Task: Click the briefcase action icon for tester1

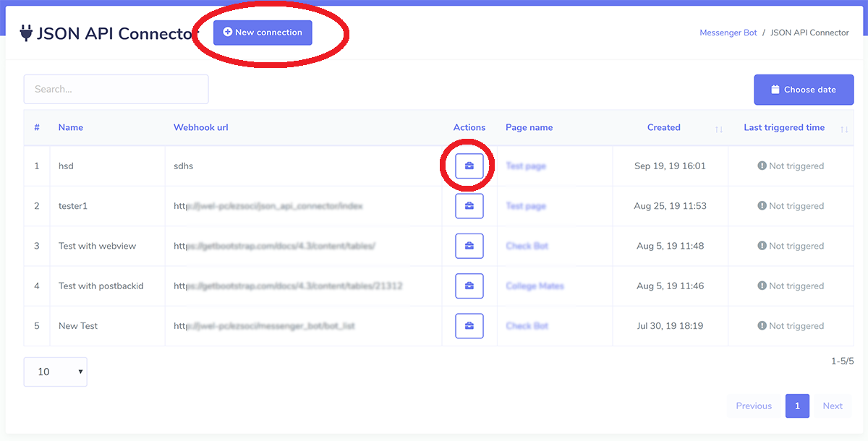Action: (469, 205)
